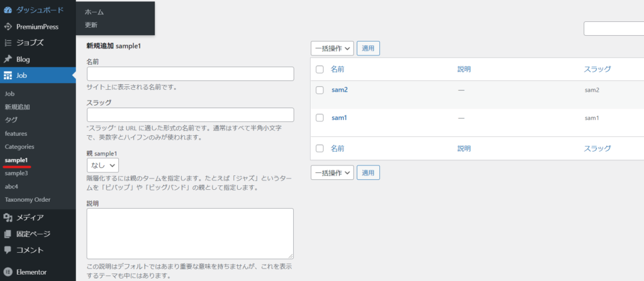Open the top 一括操作 bulk actions dropdown
644x281 pixels.
pos(332,48)
